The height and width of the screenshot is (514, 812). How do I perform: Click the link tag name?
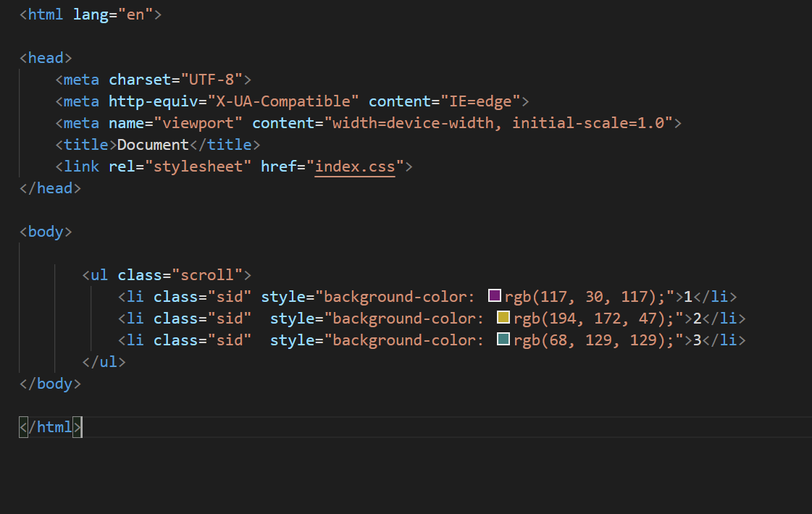pyautogui.click(x=81, y=167)
